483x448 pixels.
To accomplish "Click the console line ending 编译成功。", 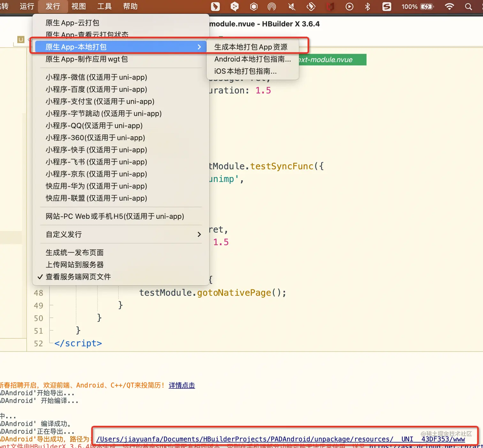I will [x=36, y=424].
